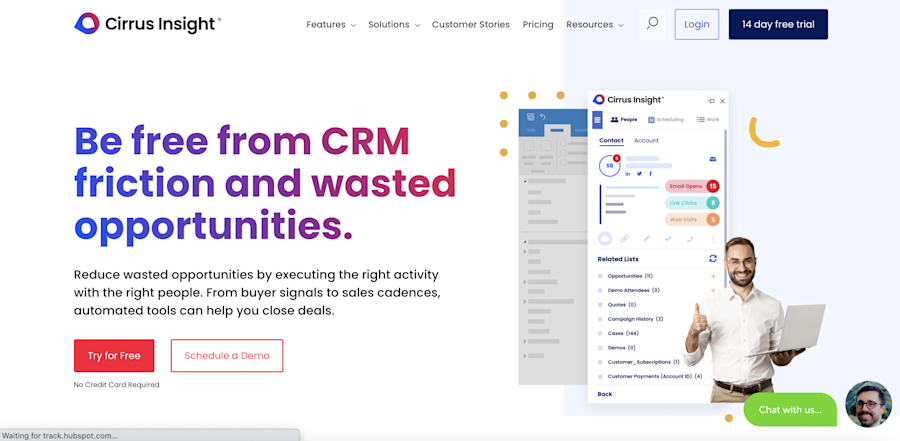Open Opportunities (11) related list
Viewport: 900px width, 441px height.
(630, 276)
